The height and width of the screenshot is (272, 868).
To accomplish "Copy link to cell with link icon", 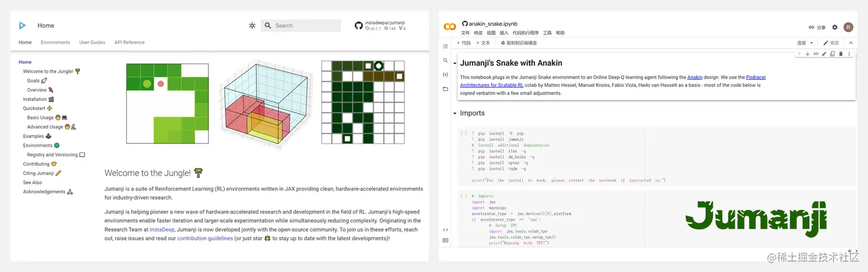I will pos(816,54).
